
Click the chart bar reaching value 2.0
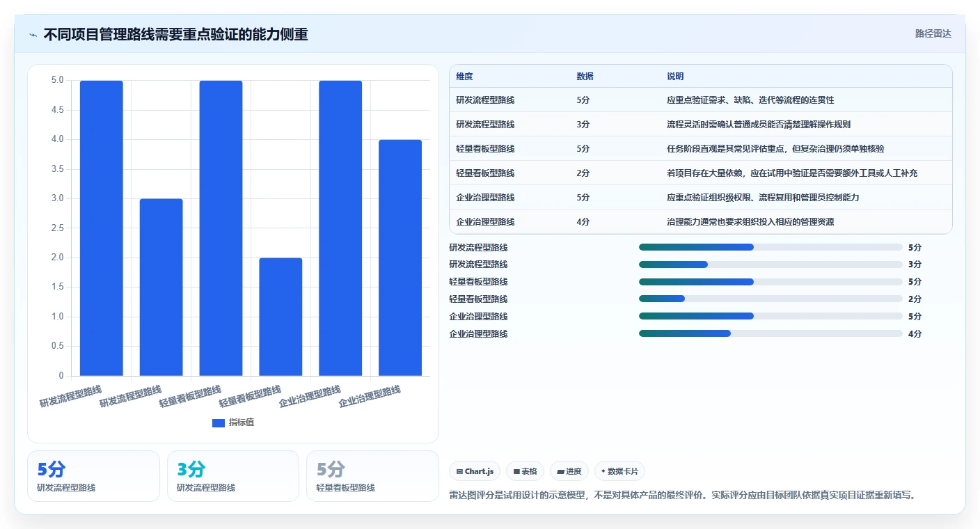(280, 317)
